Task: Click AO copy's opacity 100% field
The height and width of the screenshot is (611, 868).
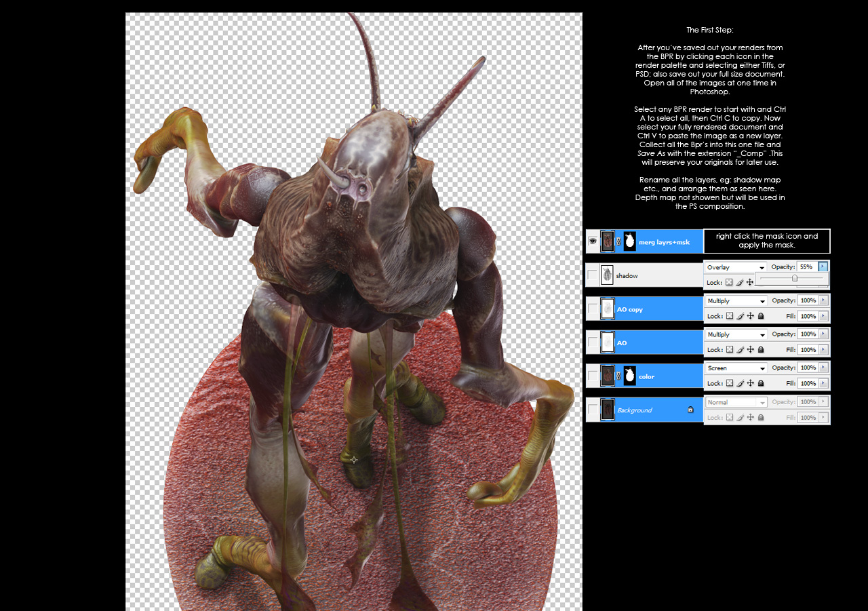Action: pos(807,300)
